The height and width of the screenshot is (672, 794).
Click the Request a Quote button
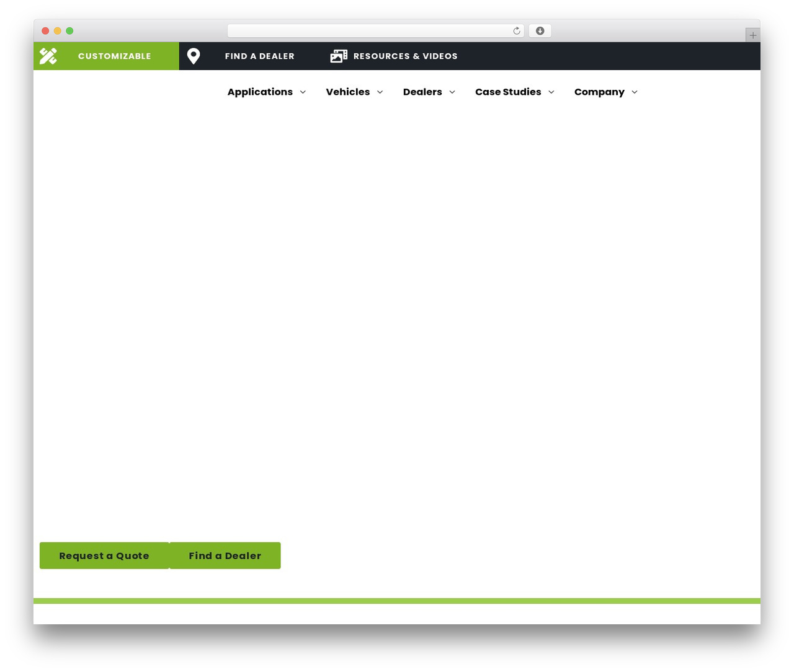104,555
